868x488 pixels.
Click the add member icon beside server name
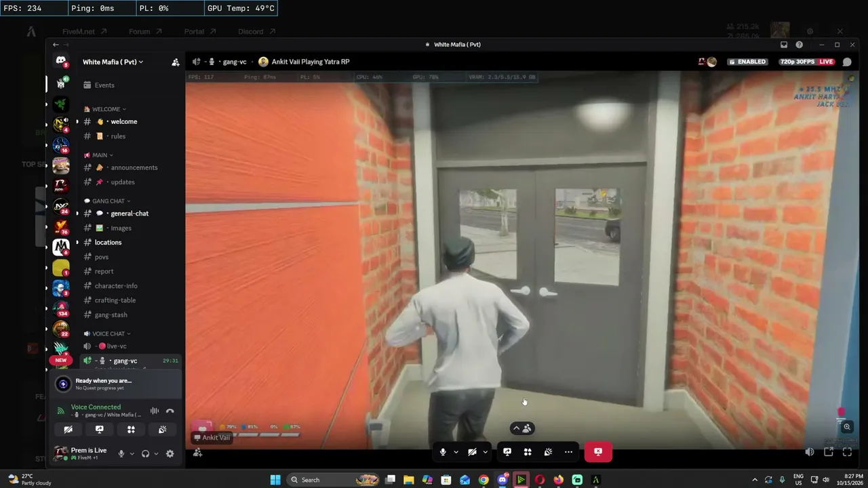point(176,62)
